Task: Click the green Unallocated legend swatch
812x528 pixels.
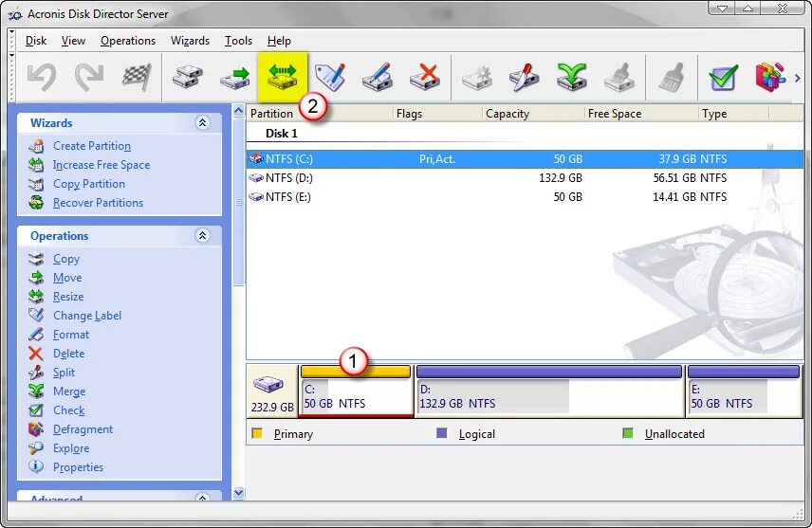Action: (x=628, y=433)
